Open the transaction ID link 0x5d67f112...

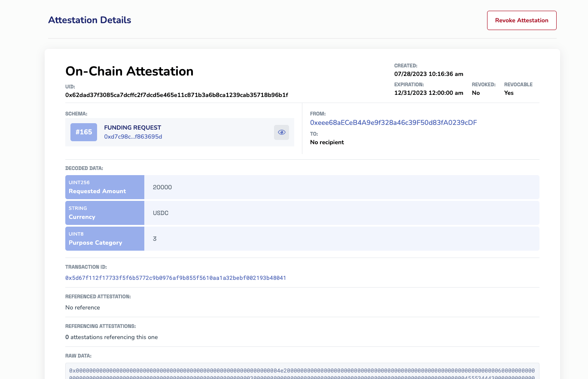pos(176,278)
